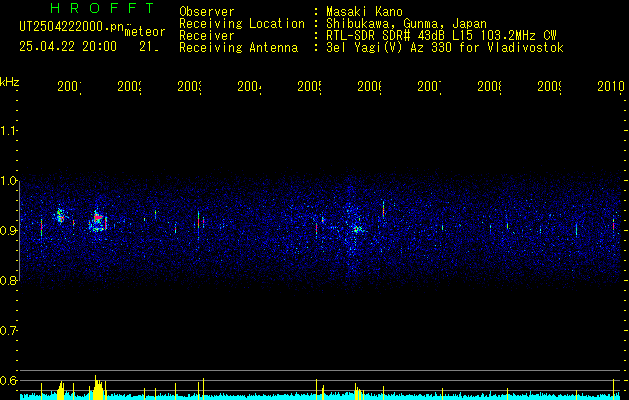Select the 3el Yagi antenna description
This screenshot has width=629, height=400.
tap(445, 48)
